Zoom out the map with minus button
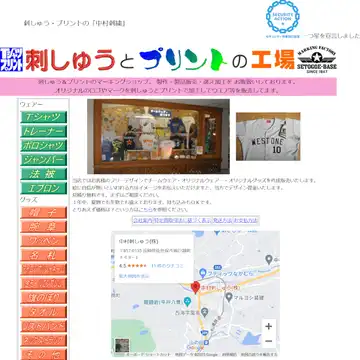The width and height of the screenshot is (360, 360). [x=269, y=341]
